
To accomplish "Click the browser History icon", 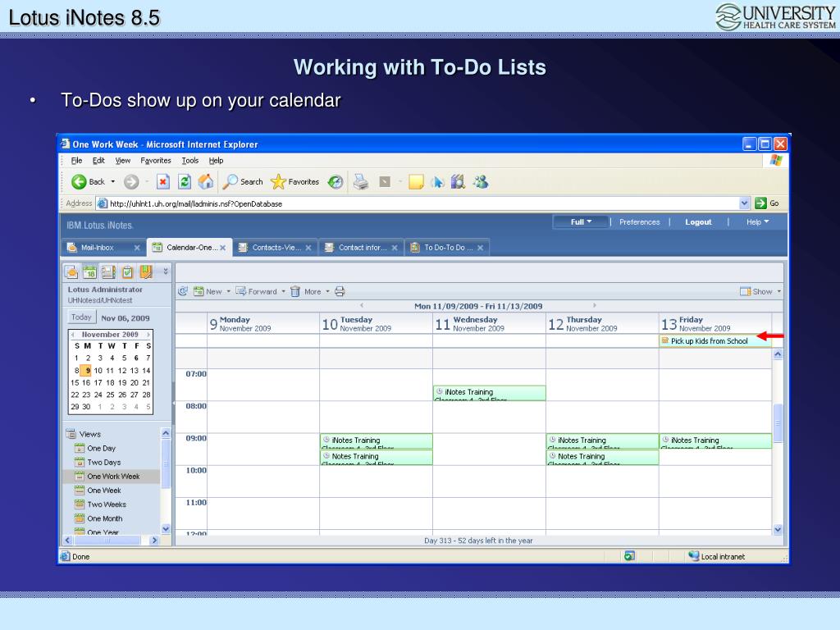I will point(336,182).
